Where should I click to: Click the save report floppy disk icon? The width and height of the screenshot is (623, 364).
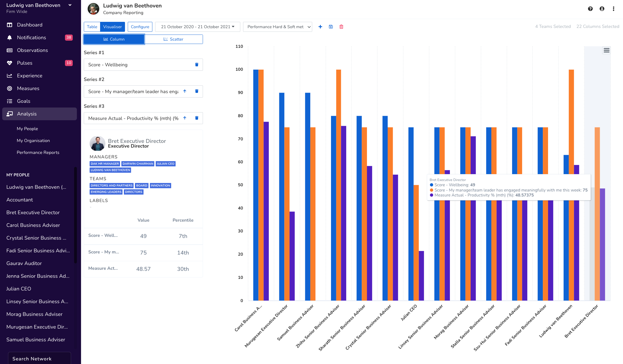331,27
